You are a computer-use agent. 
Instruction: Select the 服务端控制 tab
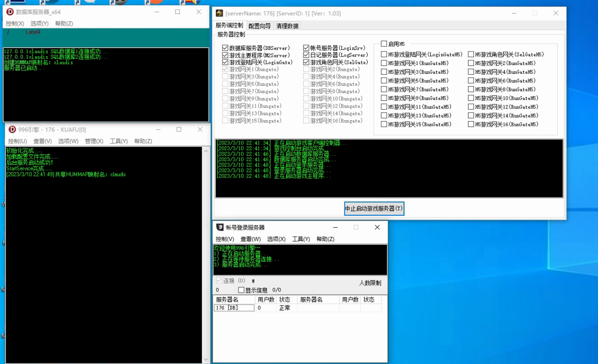(229, 26)
